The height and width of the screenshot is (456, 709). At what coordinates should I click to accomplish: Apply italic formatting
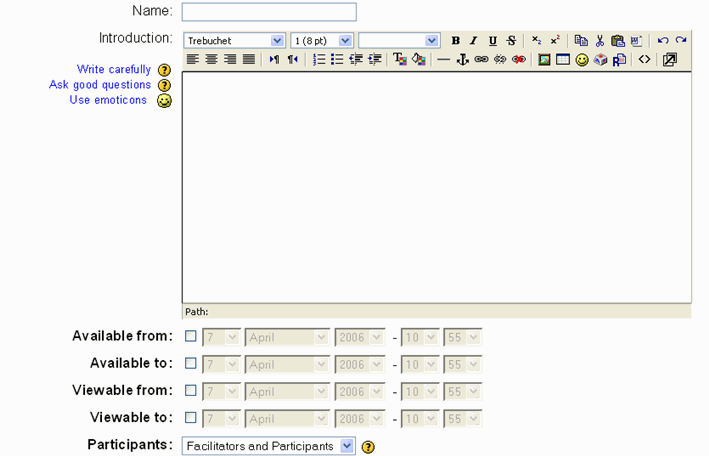[474, 41]
